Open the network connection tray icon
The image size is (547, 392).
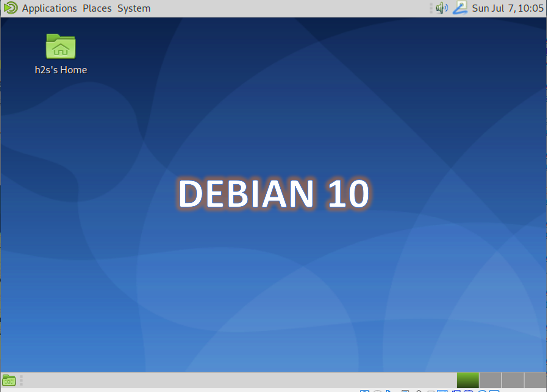(460, 8)
